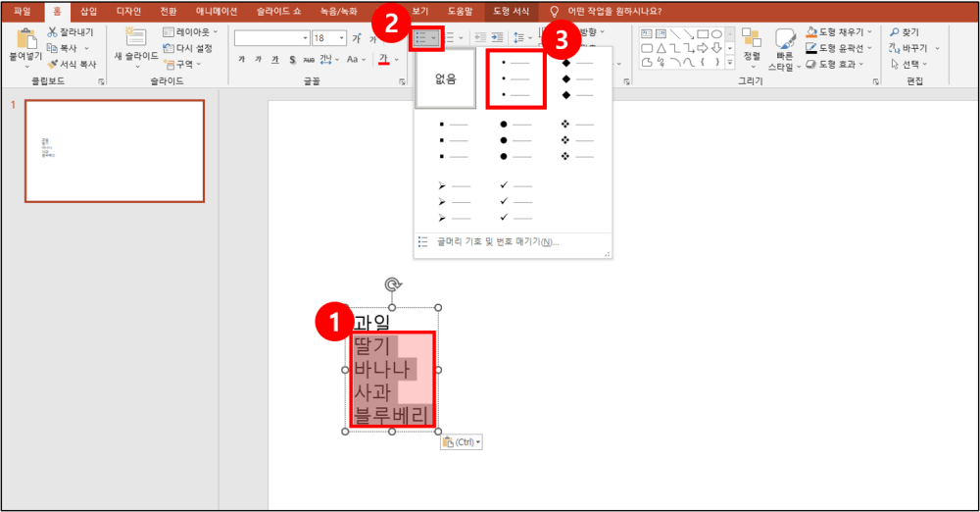This screenshot has height=512, width=980.
Task: Open the Shape Fill (도형 채우기) dropdown
Action: [839, 32]
